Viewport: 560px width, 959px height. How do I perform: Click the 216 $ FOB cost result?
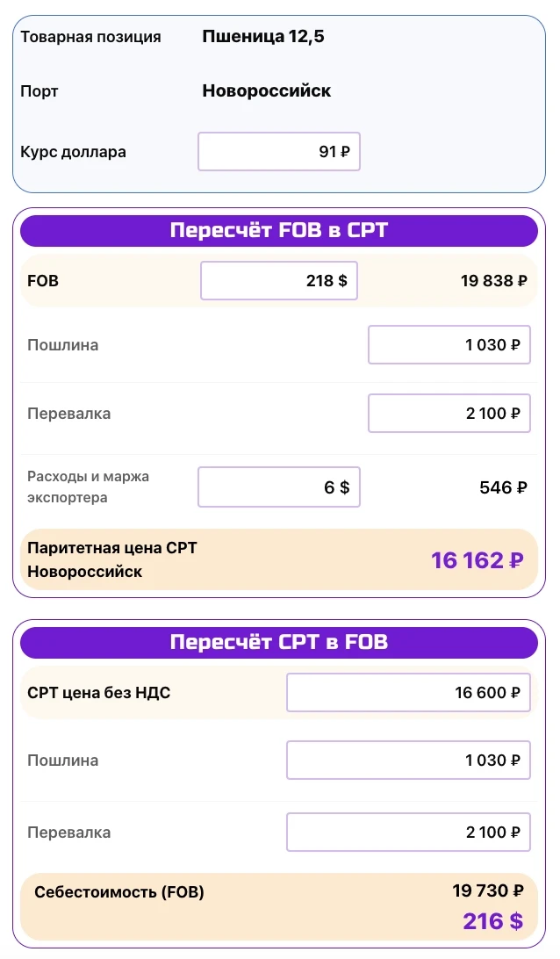(492, 921)
